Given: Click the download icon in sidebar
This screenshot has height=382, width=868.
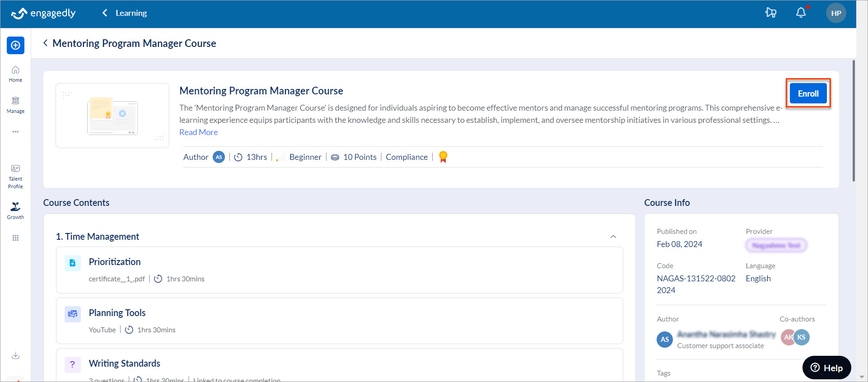Looking at the screenshot, I should tap(15, 355).
